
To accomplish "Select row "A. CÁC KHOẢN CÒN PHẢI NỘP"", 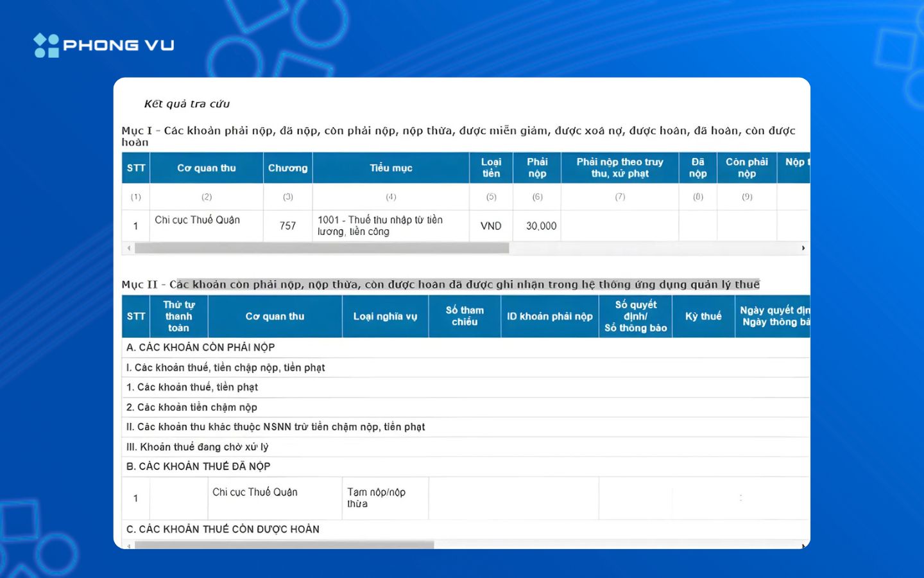I will coord(466,347).
